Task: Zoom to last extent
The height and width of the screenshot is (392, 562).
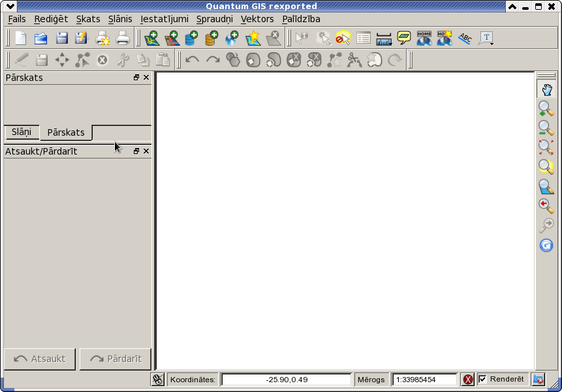Action: (x=546, y=206)
